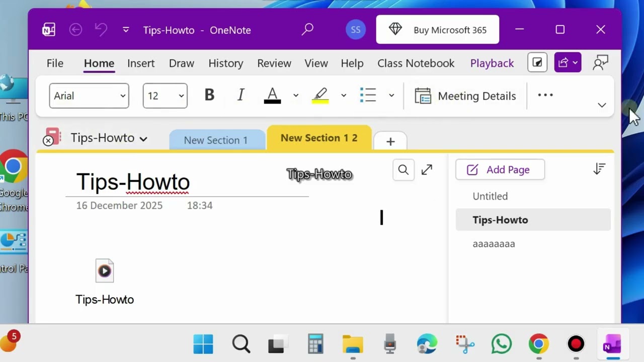Viewport: 644px width, 362px height.
Task: Open Google Chrome from taskbar
Action: [x=539, y=344]
